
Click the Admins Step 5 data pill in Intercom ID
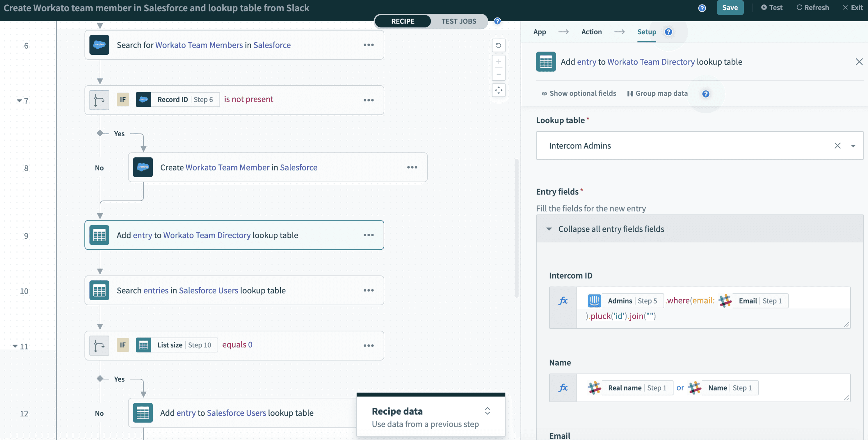[x=625, y=301]
